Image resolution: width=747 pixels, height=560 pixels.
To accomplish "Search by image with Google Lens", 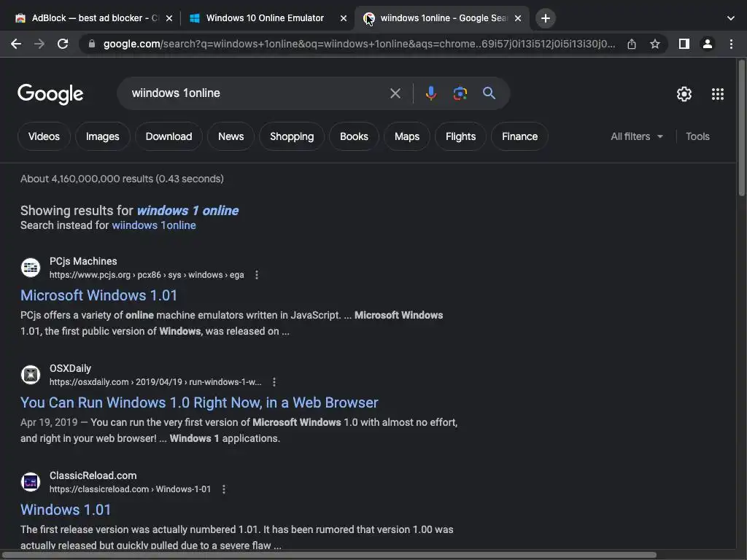I will click(x=460, y=93).
